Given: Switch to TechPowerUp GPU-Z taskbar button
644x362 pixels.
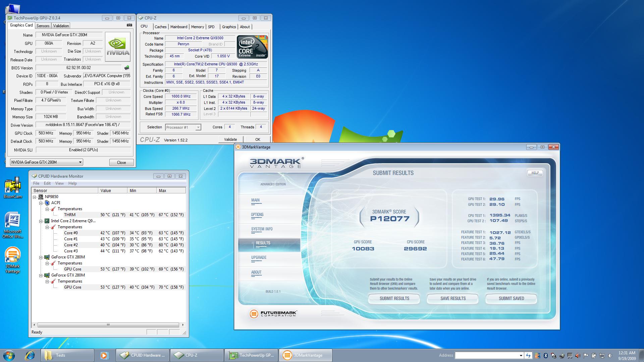Looking at the screenshot, I should 251,355.
